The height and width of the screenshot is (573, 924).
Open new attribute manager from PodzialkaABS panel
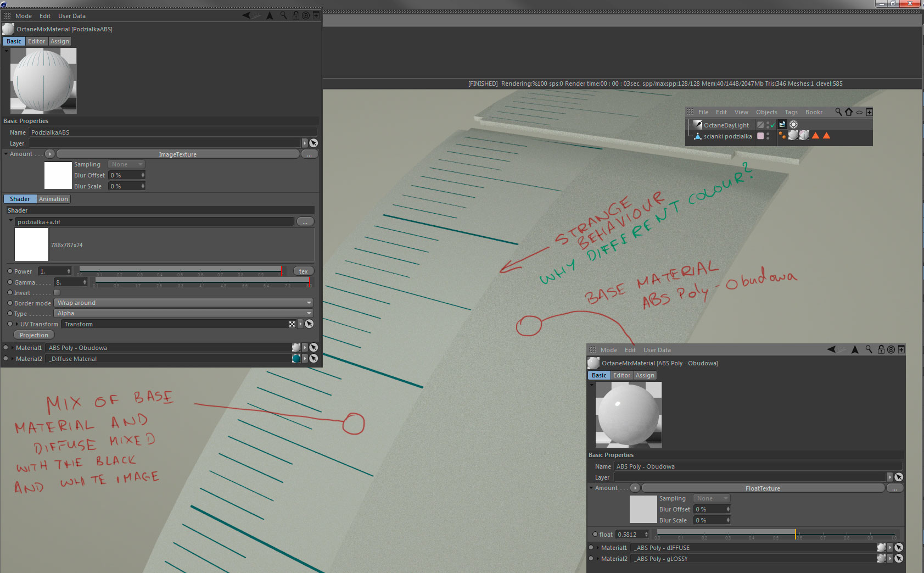click(x=316, y=15)
